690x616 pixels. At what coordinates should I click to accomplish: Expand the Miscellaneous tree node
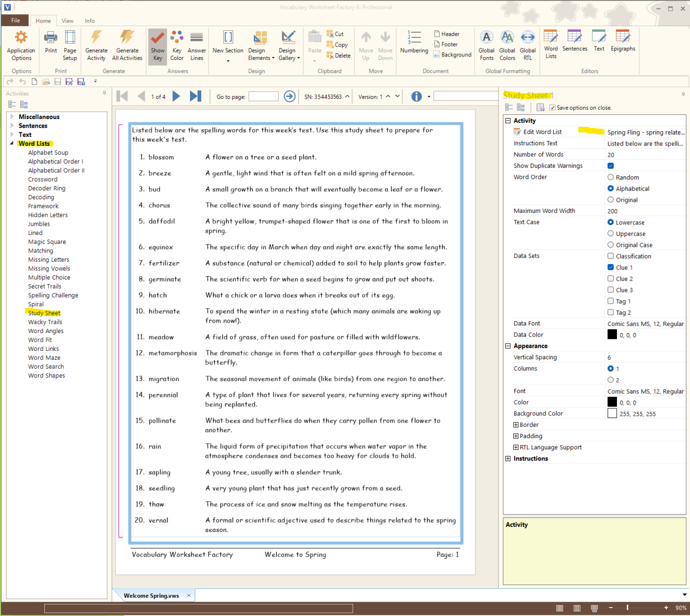tap(12, 117)
